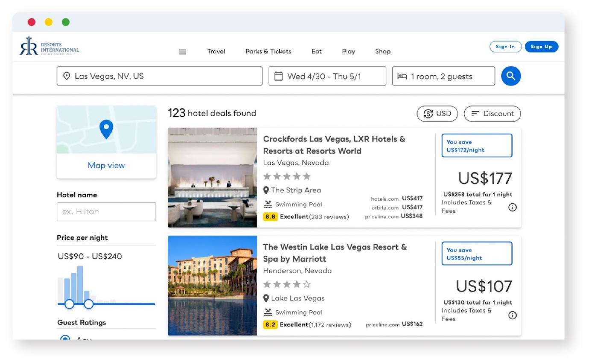Open Crockfords Las Vegas hotel title
Viewport: 589px width, 364px height.
tap(334, 145)
